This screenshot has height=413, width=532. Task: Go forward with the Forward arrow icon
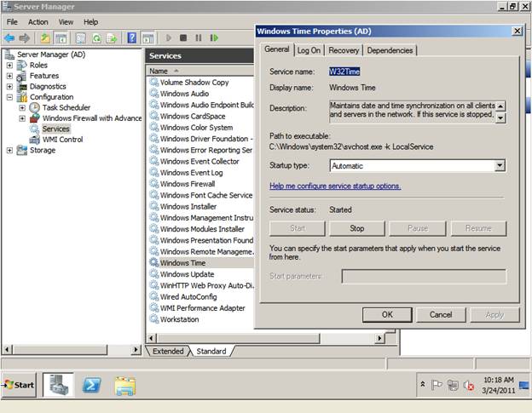[x=25, y=38]
